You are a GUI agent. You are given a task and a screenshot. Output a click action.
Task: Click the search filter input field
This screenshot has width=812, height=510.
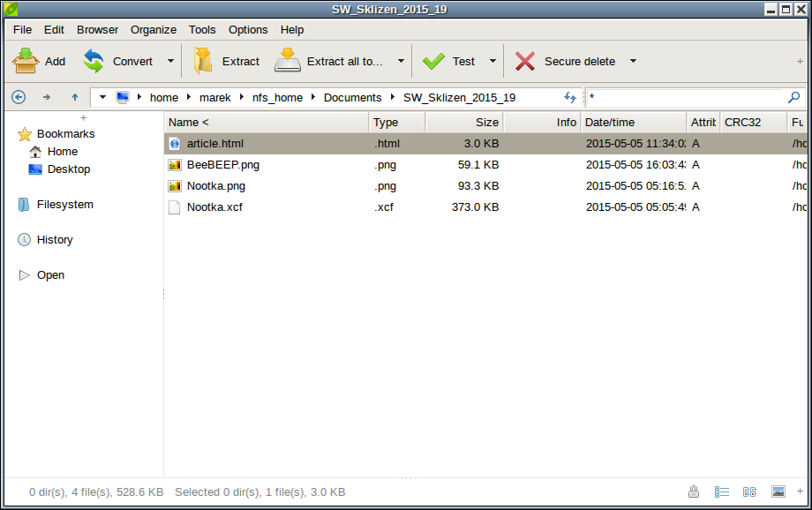pyautogui.click(x=686, y=97)
